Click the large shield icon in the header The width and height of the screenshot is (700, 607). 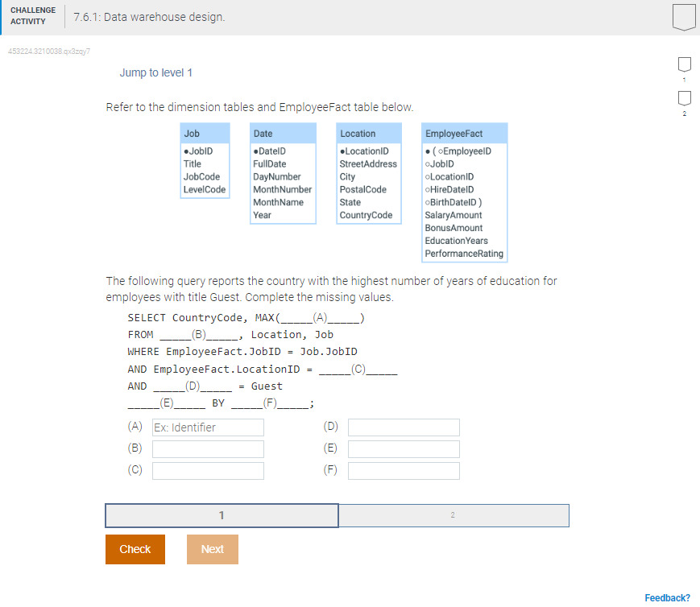683,17
